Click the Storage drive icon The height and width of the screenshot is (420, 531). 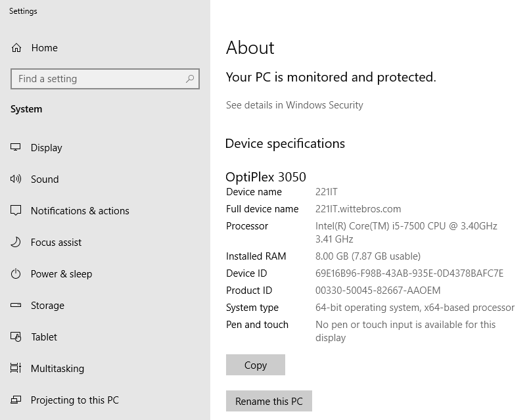[16, 305]
